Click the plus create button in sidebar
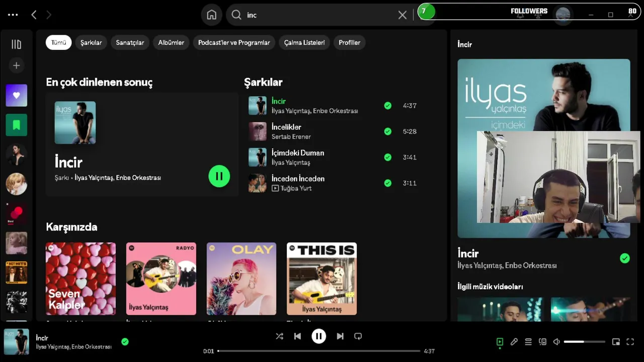644x362 pixels. click(16, 65)
